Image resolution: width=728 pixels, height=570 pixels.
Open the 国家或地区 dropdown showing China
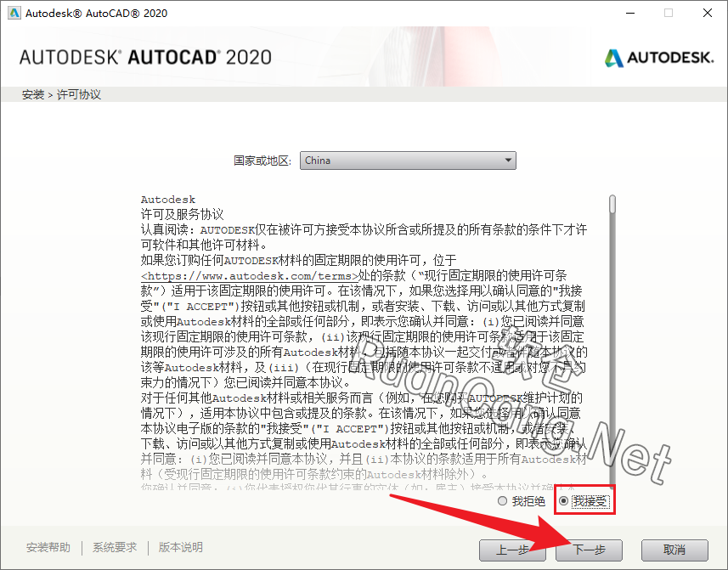[408, 161]
